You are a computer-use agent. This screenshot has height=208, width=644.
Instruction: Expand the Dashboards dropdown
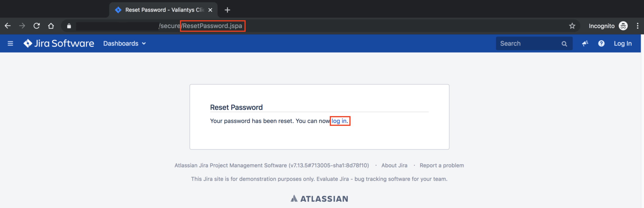[125, 44]
